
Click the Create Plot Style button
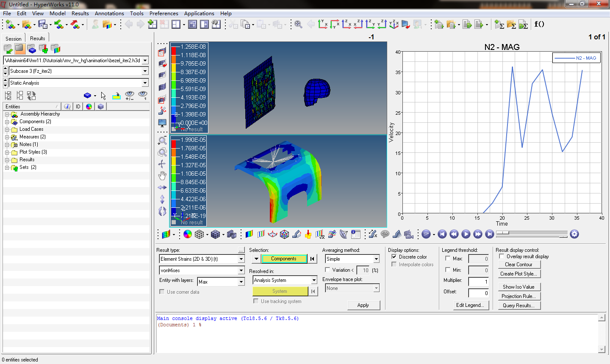tap(518, 274)
